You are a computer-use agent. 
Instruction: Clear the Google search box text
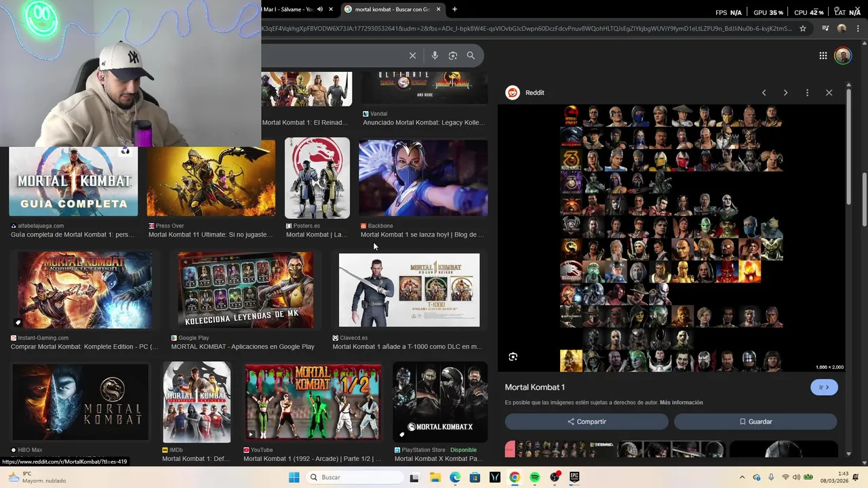[x=412, y=56]
